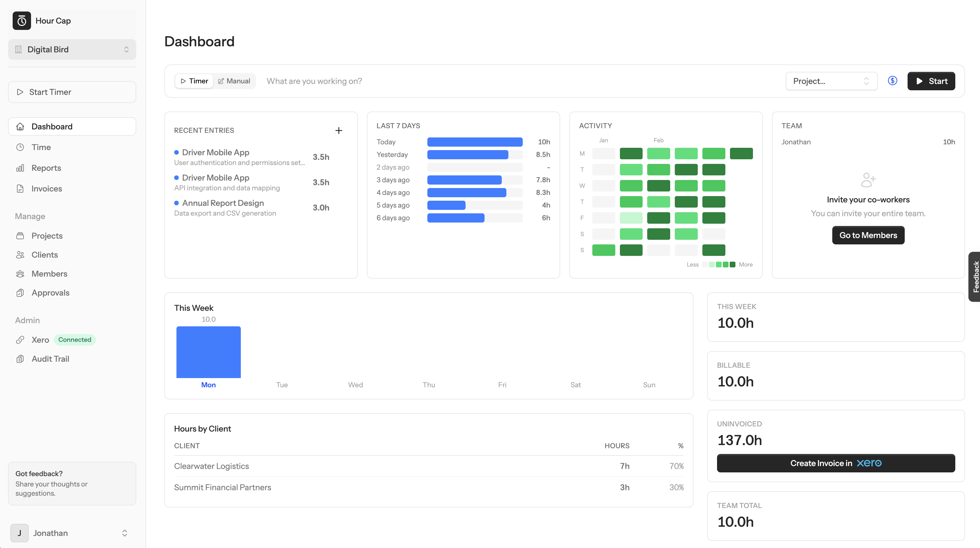Click the Start button to begin timing

click(x=931, y=81)
